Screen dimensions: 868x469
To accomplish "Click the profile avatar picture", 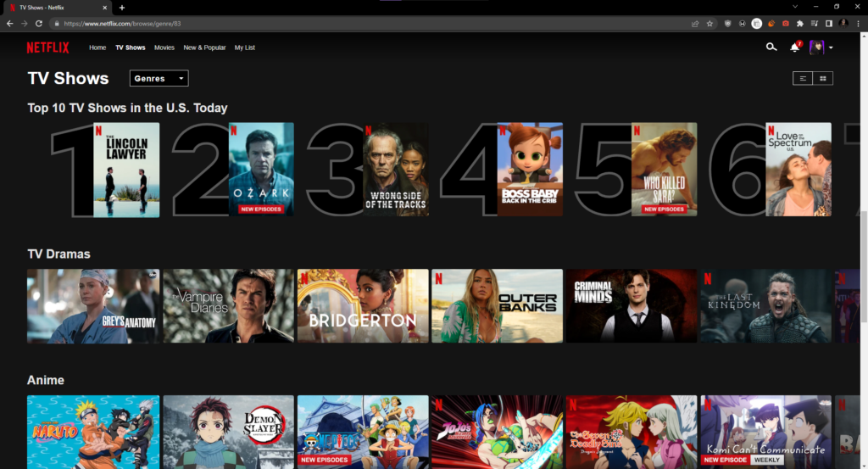I will point(816,47).
